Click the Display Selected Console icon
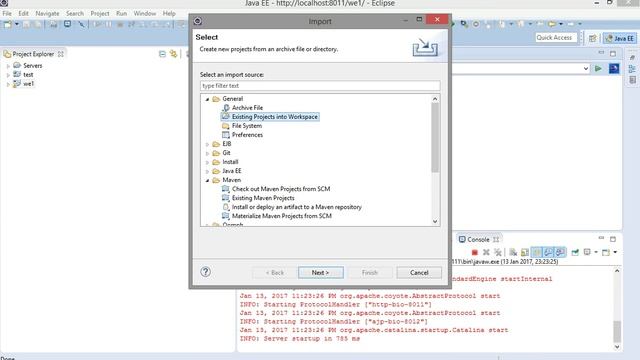The width and height of the screenshot is (640, 360). tap(587, 252)
